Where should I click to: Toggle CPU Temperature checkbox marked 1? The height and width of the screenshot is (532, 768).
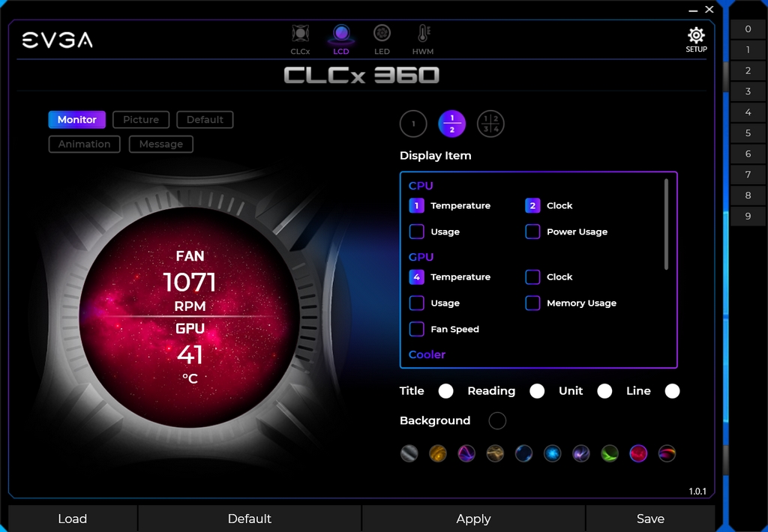point(416,205)
